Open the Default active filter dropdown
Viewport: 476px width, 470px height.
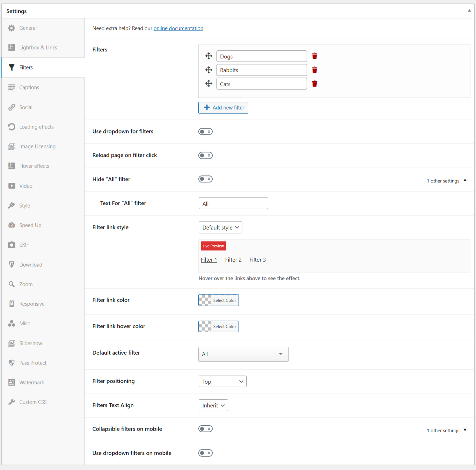(243, 354)
